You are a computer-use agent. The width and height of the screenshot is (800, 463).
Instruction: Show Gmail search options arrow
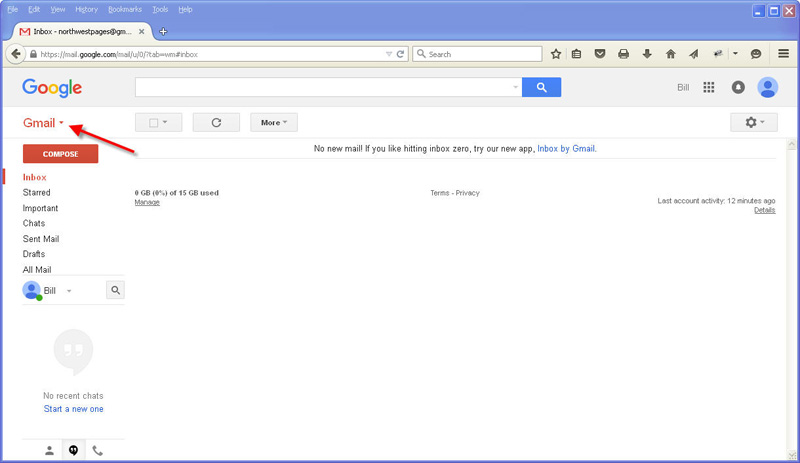(515, 87)
